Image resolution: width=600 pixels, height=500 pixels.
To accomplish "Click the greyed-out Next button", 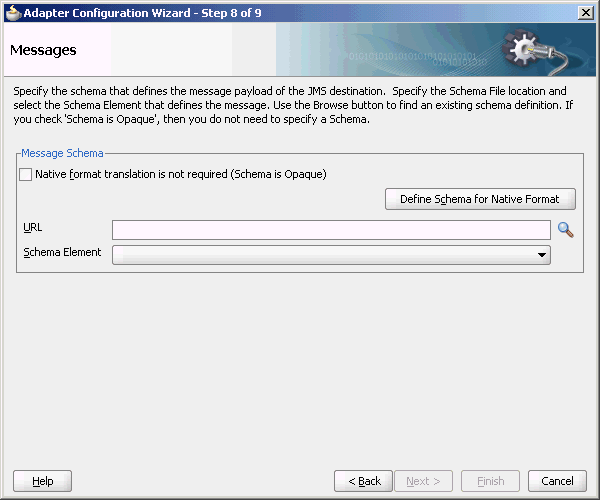I will pos(424,481).
